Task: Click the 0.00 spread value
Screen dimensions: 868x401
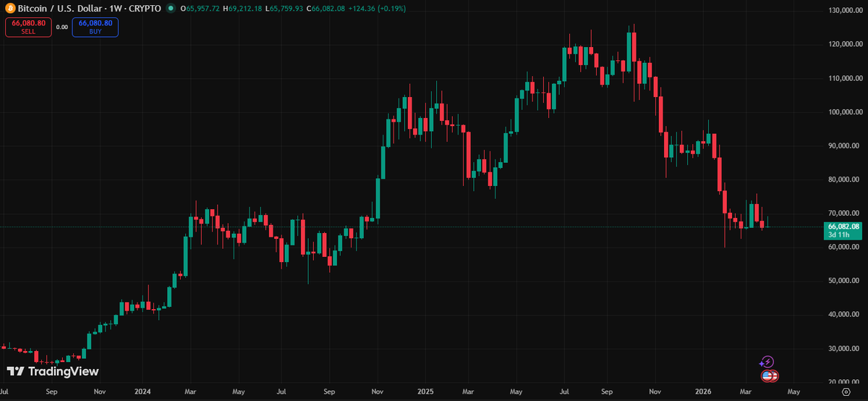Action: tap(61, 27)
